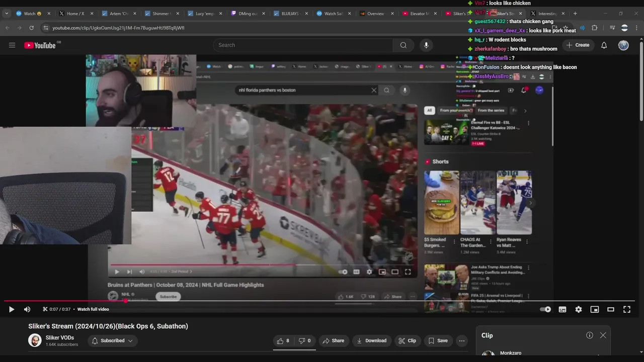The height and width of the screenshot is (362, 644).
Task: Like the video with thumbs up
Action: click(283, 341)
